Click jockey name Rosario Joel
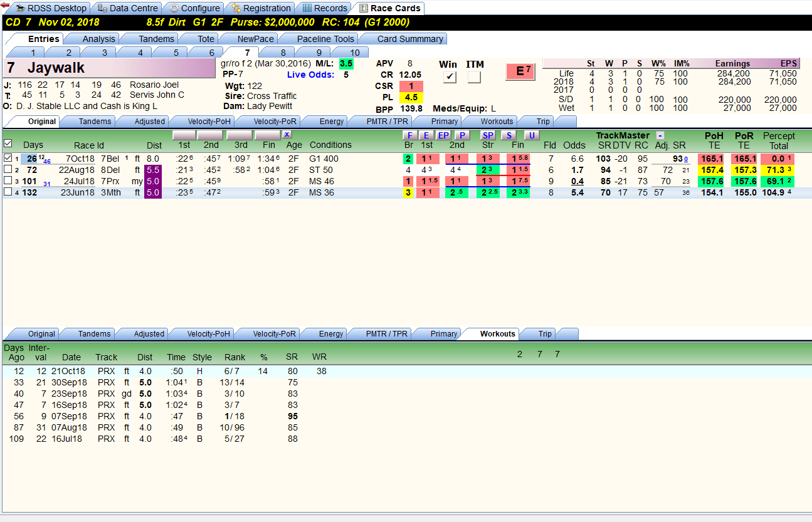The width and height of the screenshot is (812, 522). pos(154,85)
